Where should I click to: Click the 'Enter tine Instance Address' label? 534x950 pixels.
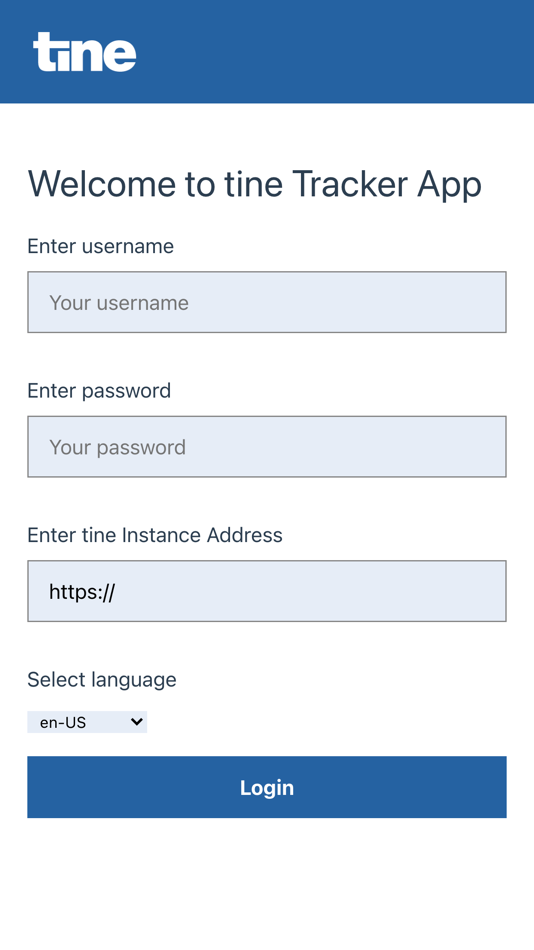(x=155, y=535)
